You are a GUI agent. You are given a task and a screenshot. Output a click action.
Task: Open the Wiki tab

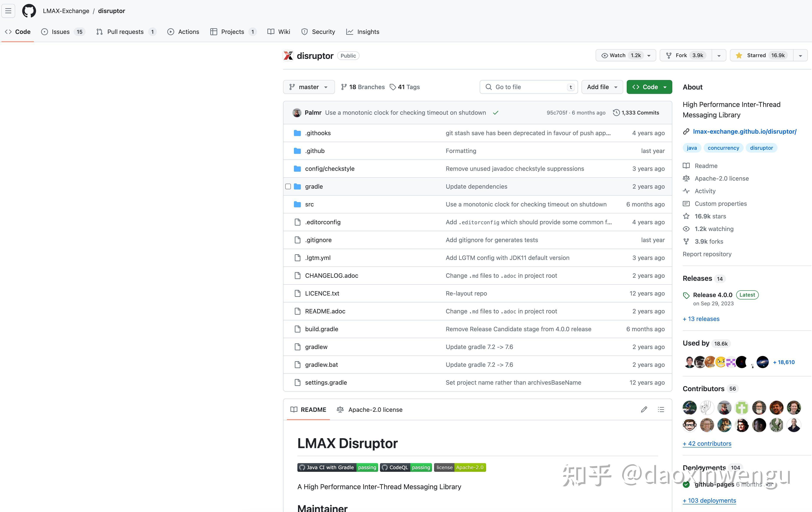coord(279,32)
